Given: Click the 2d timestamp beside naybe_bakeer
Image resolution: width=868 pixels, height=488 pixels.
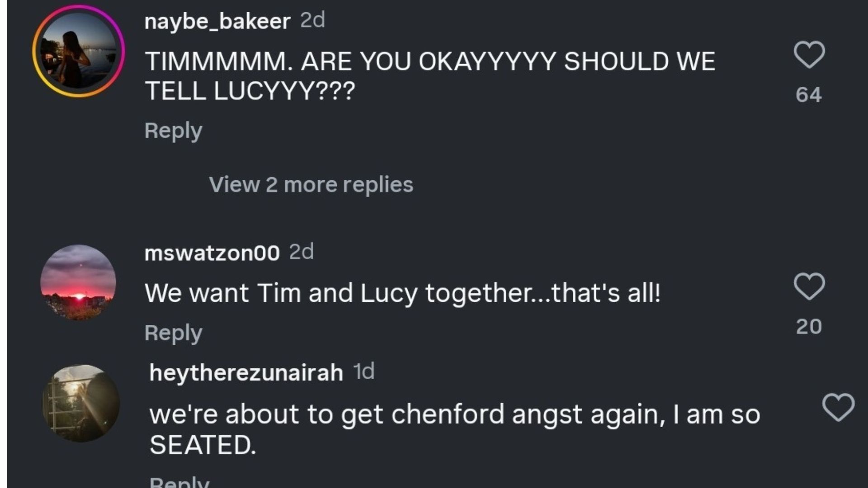Looking at the screenshot, I should 313,20.
